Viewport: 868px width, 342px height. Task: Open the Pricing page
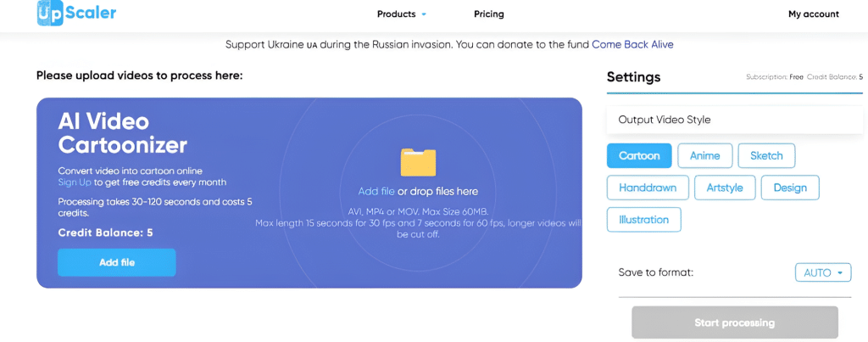click(x=489, y=14)
